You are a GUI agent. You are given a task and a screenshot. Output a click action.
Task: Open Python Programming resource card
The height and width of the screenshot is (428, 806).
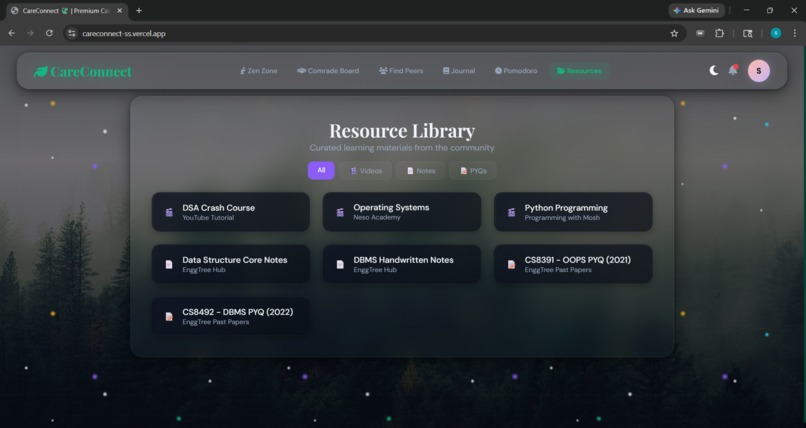tap(573, 212)
